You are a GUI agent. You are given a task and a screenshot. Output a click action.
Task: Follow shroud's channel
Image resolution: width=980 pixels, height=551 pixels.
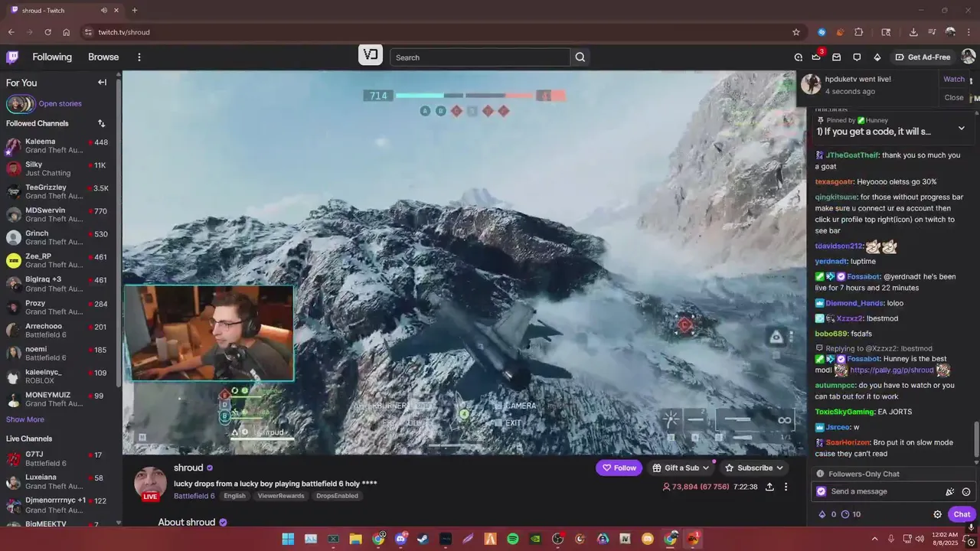[x=619, y=468]
